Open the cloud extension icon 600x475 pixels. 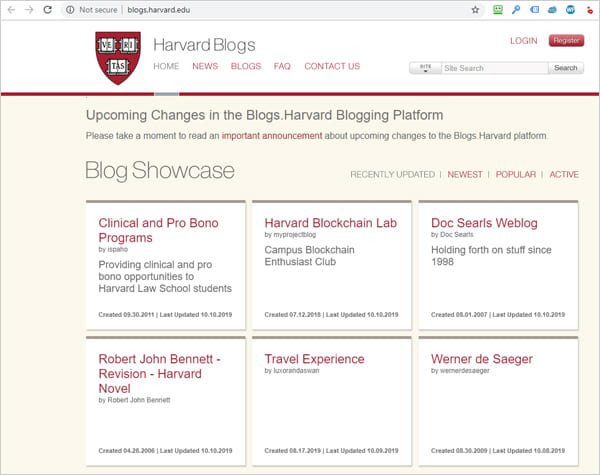coord(552,10)
